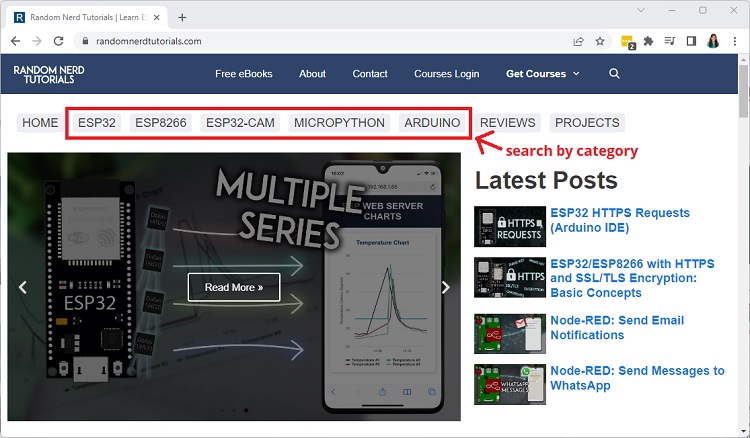Image resolution: width=750 pixels, height=438 pixels.
Task: Open ESP32/ESP8266 with HTTPS and SSL/TLS post
Action: (x=632, y=278)
